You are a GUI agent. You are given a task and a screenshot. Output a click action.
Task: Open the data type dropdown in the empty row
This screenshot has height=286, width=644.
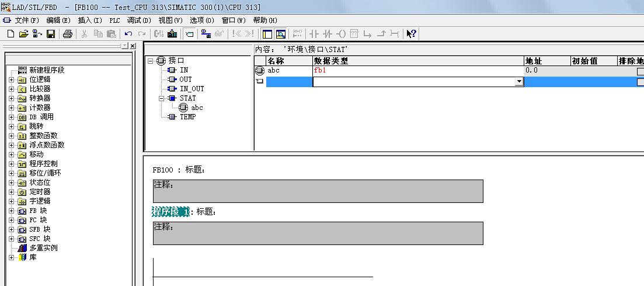coord(519,82)
